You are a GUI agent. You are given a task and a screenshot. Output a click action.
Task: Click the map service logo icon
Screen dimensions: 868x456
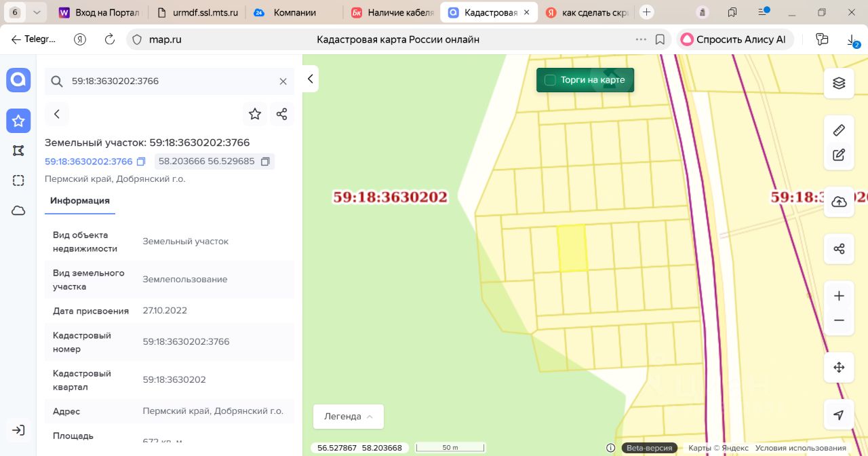point(18,80)
